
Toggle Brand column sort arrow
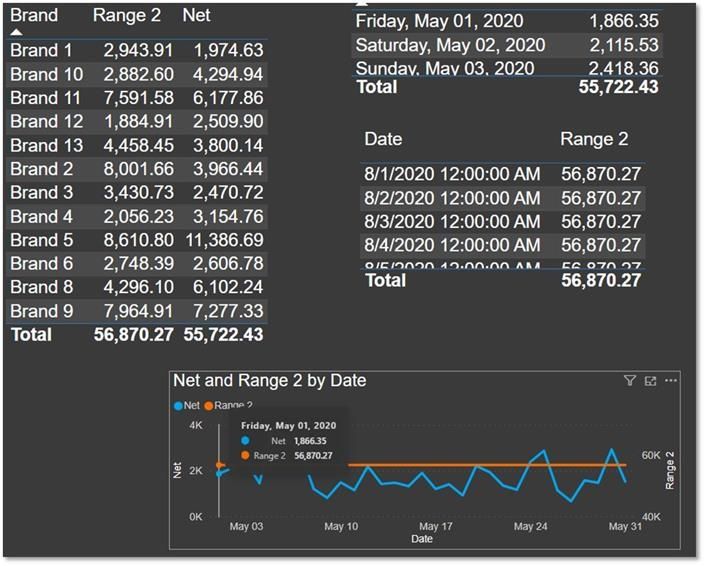(16, 32)
